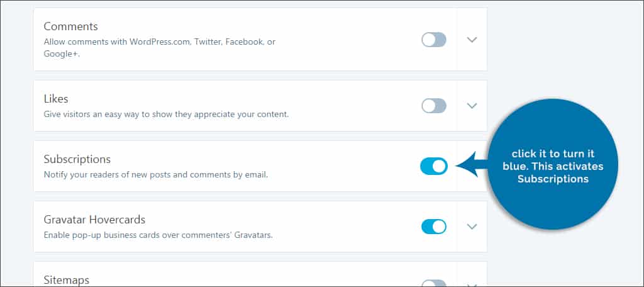
Task: Toggle the Sitemaps switch at bottom
Action: click(434, 284)
